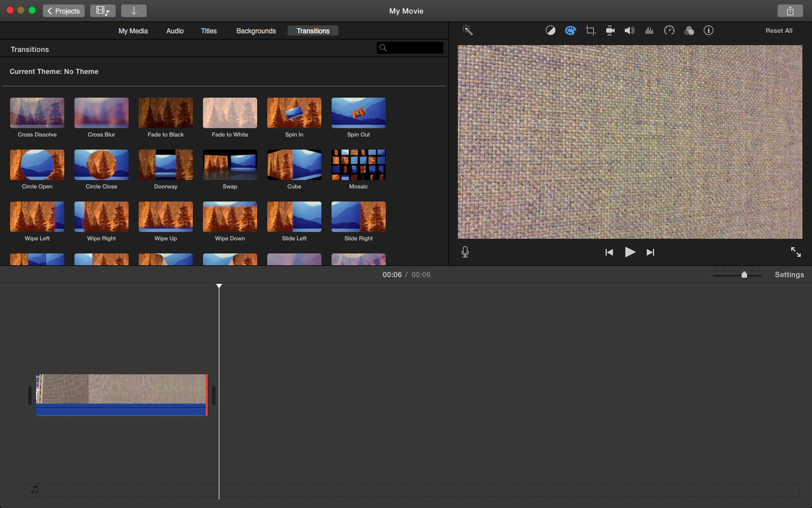Image resolution: width=812 pixels, height=508 pixels.
Task: Open noise reduction and equalizer
Action: tap(650, 30)
